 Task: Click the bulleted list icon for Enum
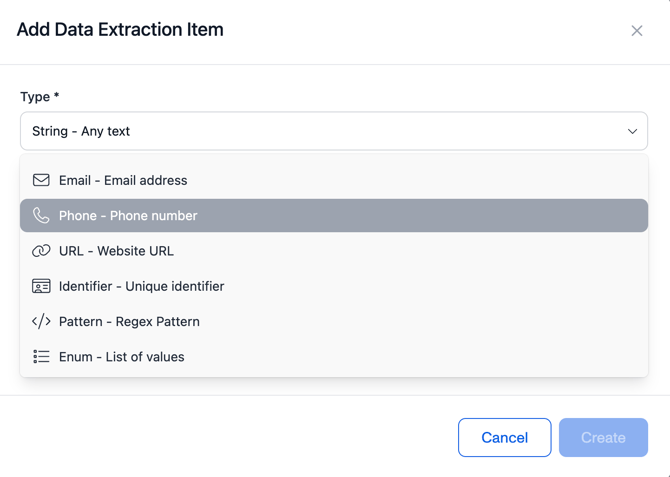point(41,357)
